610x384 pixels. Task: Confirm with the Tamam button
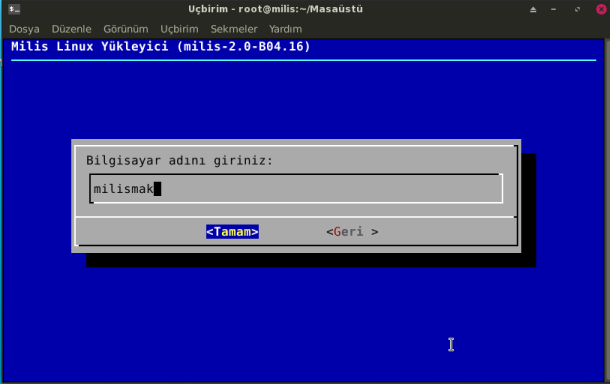click(232, 232)
